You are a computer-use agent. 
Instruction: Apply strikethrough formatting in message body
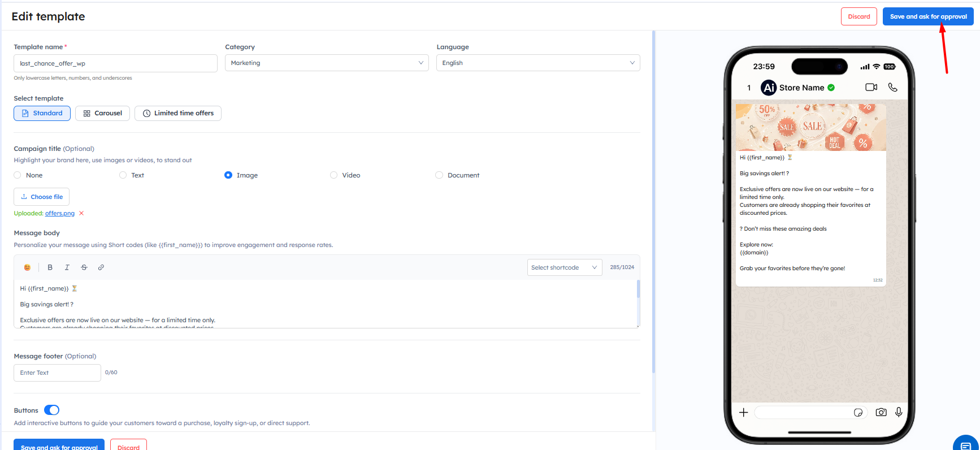coord(84,267)
